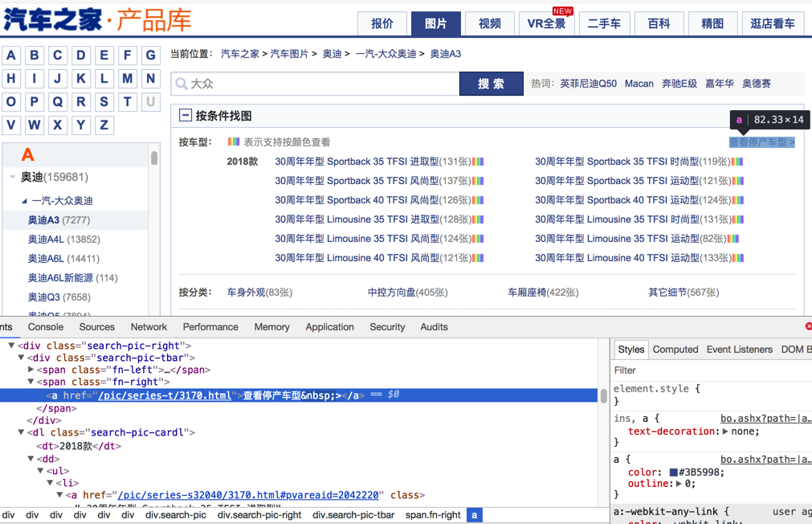This screenshot has width=812, height=524.
Task: Click color icon next to 时尚型(119张)
Action: click(x=737, y=162)
